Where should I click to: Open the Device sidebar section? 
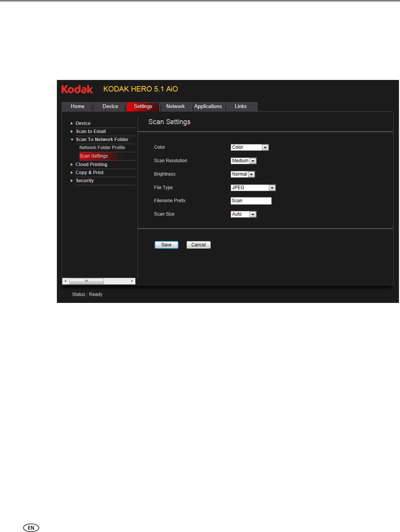[83, 123]
